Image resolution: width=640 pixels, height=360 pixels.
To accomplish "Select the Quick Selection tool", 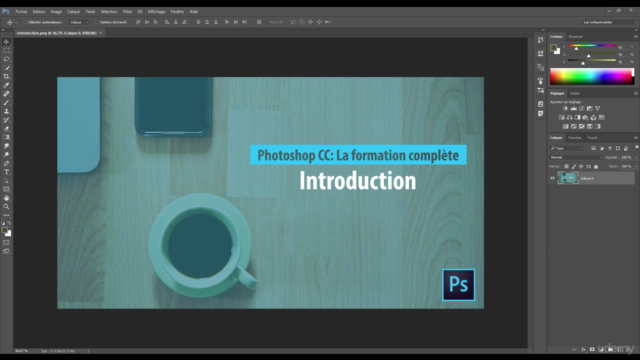I will [x=6, y=68].
